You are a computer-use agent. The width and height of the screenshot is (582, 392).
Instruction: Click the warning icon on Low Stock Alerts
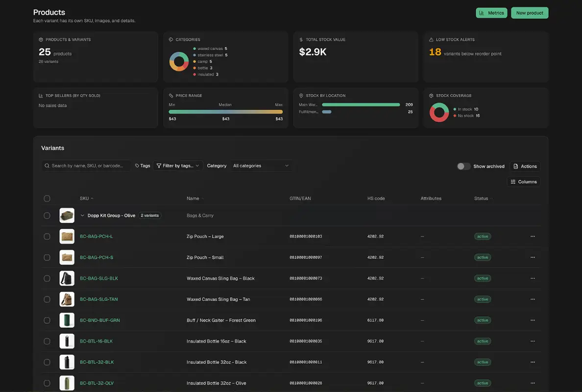pos(431,39)
